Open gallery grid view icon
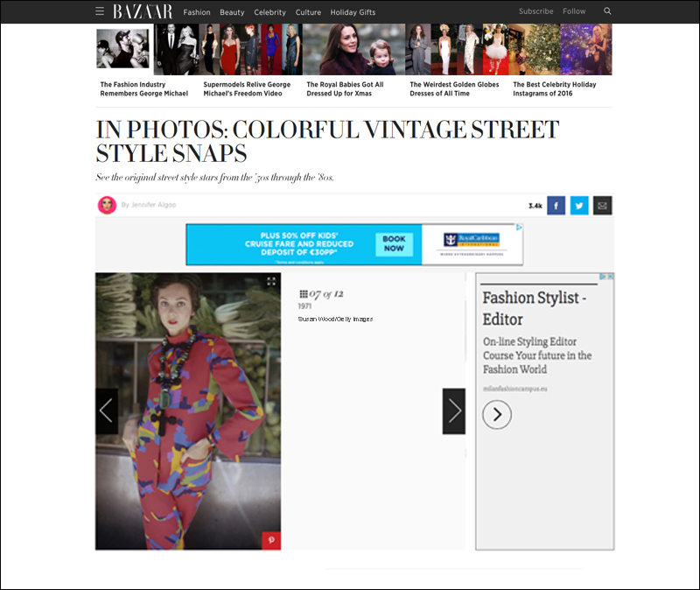This screenshot has height=590, width=700. coord(303,294)
